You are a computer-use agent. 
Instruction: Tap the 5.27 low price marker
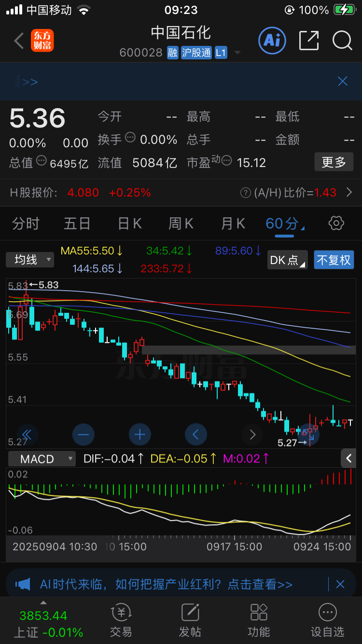point(292,442)
